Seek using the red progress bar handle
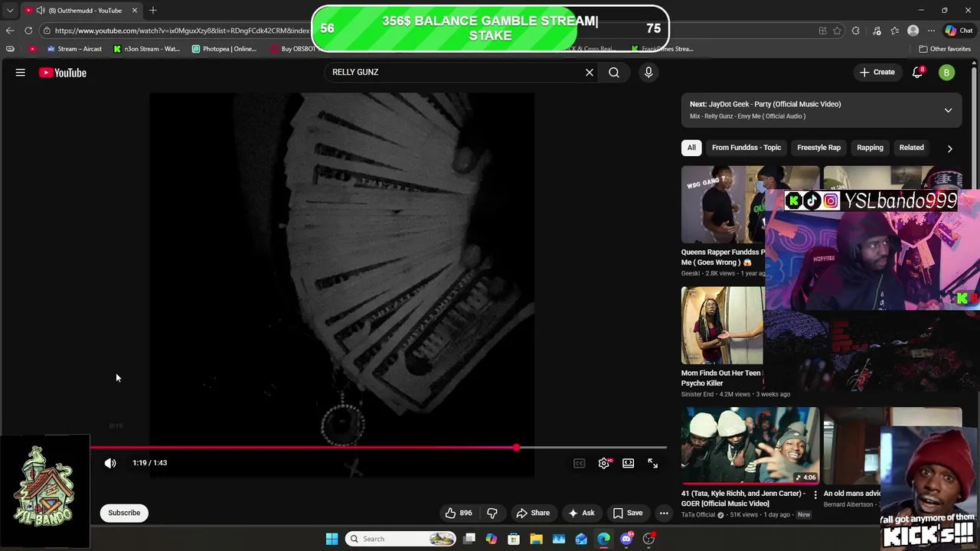The image size is (980, 551). tap(516, 448)
